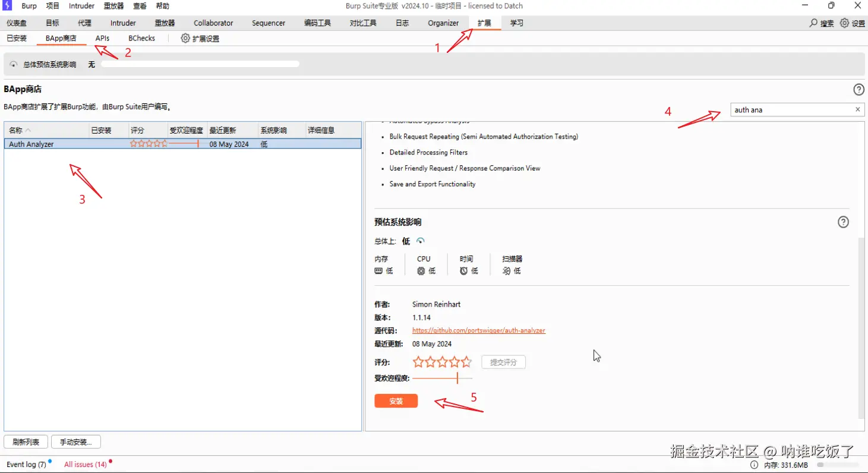The height and width of the screenshot is (473, 868).
Task: Sort by the 详细信息 column header
Action: [333, 130]
